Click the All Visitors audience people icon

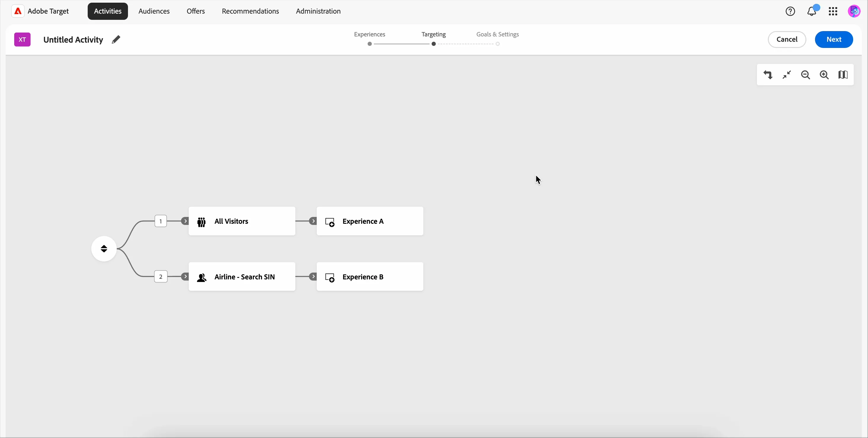pos(201,222)
